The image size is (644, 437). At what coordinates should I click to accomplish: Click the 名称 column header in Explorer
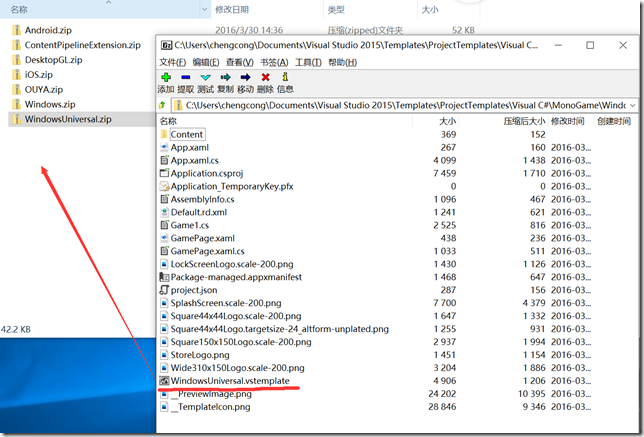[x=20, y=9]
